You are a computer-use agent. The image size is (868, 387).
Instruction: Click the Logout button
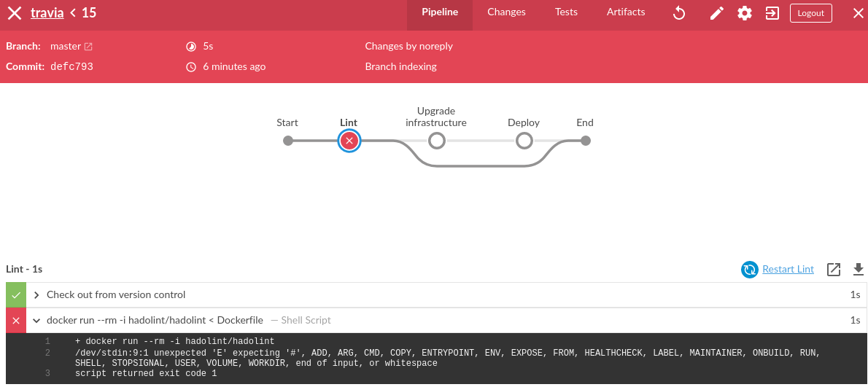coord(811,13)
